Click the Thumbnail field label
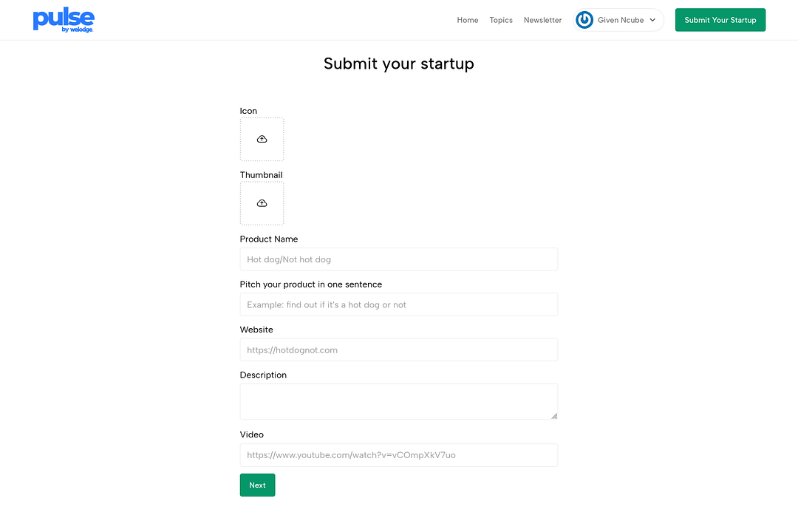This screenshot has width=798, height=532. click(x=261, y=175)
